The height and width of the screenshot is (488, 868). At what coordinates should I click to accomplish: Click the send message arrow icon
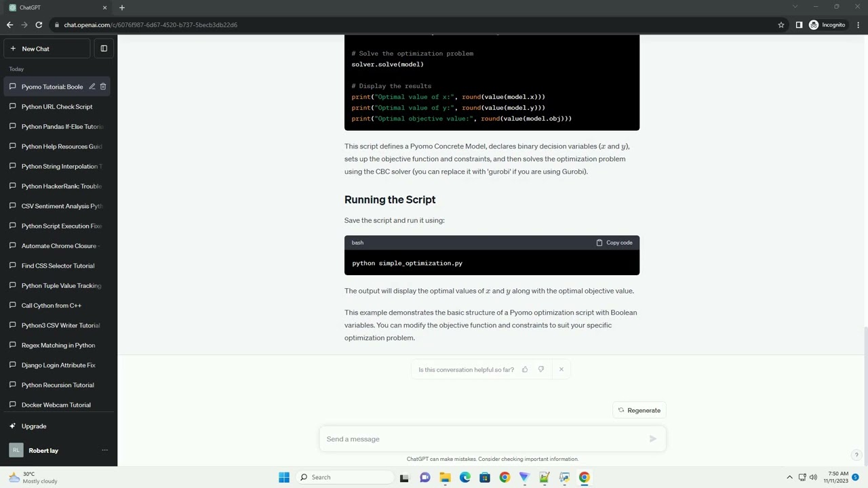652,439
